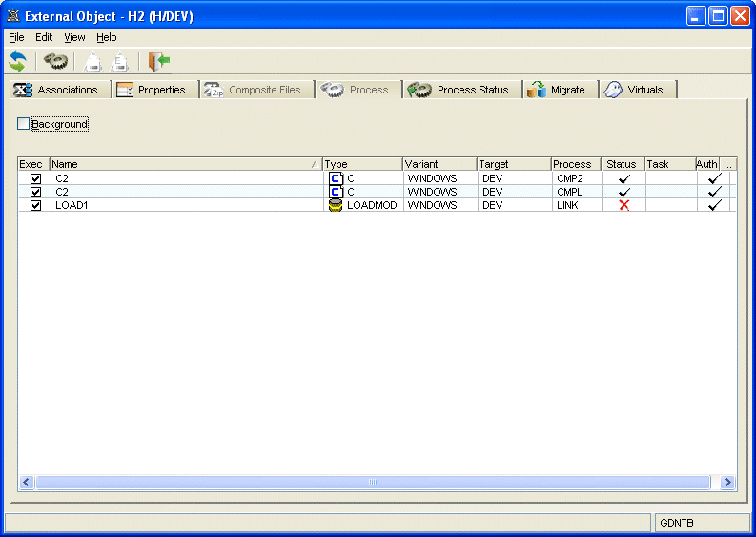Enable the Background checkbox
The width and height of the screenshot is (756, 537).
pos(24,124)
